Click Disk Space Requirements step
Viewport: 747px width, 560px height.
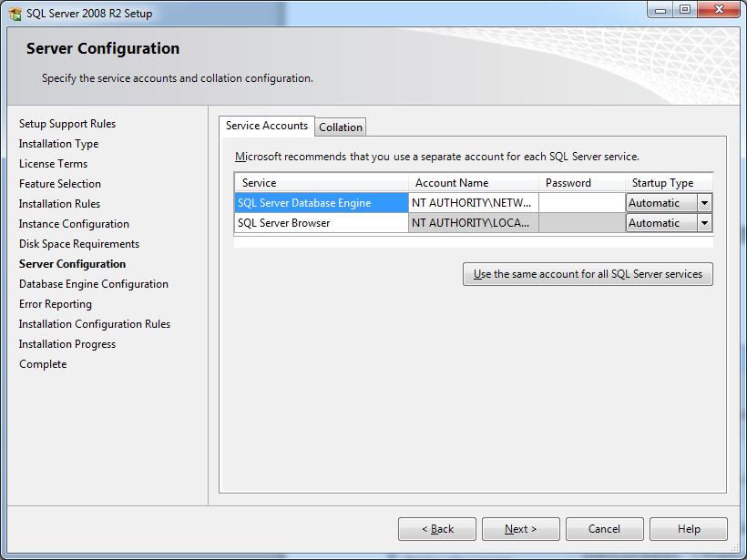point(79,244)
